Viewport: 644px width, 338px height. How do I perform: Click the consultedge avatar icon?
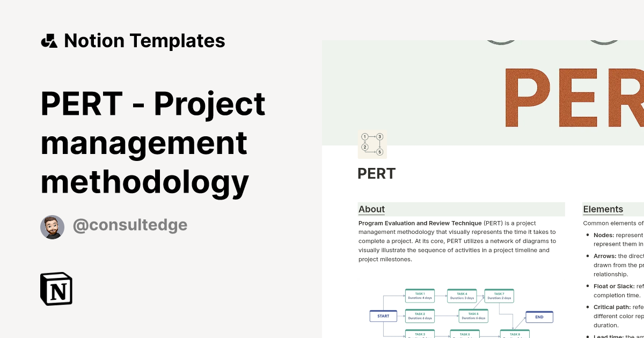point(52,226)
